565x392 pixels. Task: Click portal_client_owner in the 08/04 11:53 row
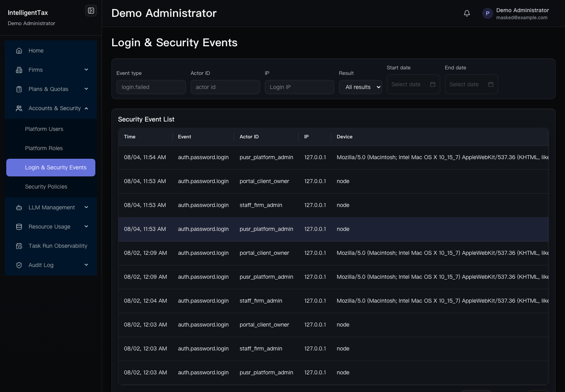[x=264, y=181]
